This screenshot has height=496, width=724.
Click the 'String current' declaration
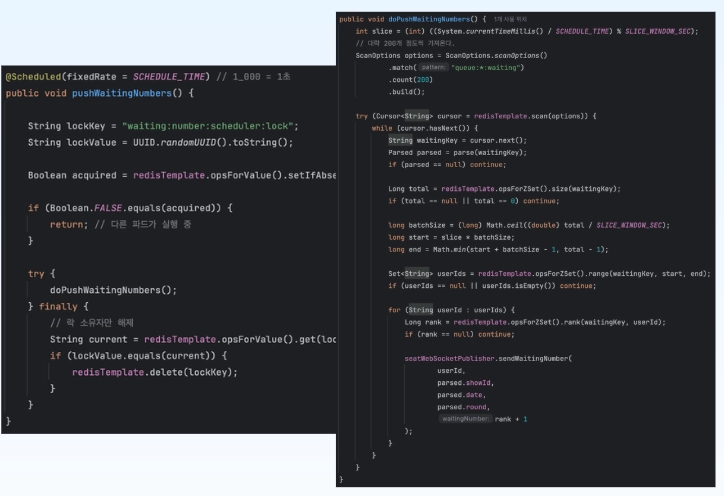(x=89, y=339)
